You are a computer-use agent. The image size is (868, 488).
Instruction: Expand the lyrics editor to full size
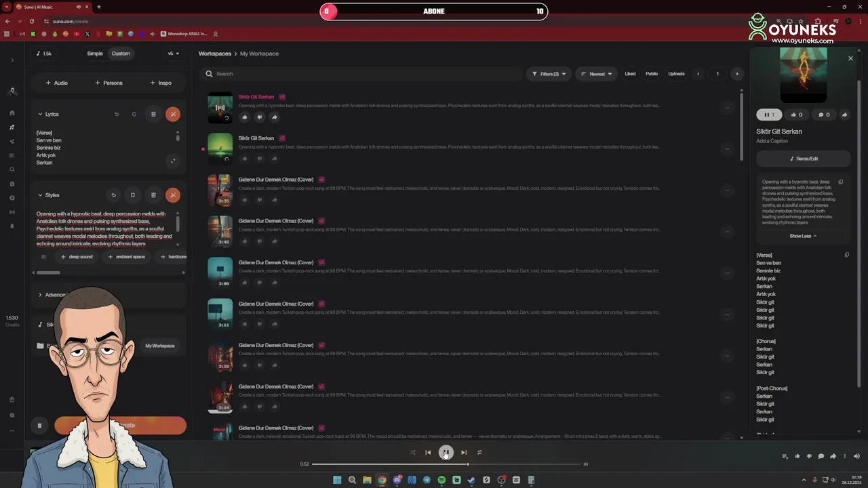pyautogui.click(x=173, y=161)
